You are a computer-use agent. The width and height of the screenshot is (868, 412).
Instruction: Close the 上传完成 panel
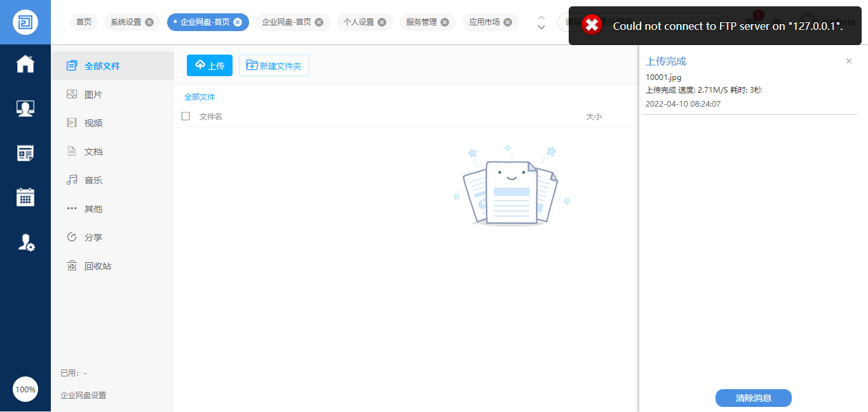coord(849,61)
